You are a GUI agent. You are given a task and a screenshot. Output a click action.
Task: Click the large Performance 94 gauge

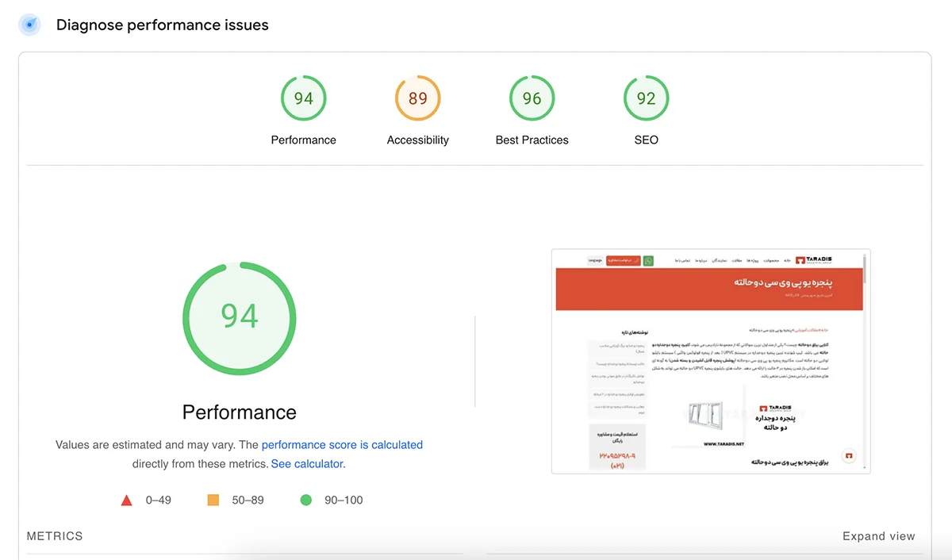click(x=240, y=317)
